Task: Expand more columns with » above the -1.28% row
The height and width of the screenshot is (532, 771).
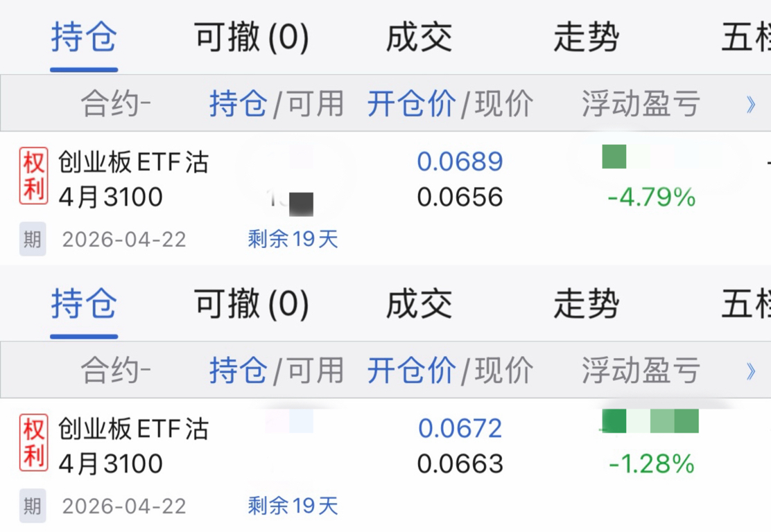Action: click(x=750, y=371)
